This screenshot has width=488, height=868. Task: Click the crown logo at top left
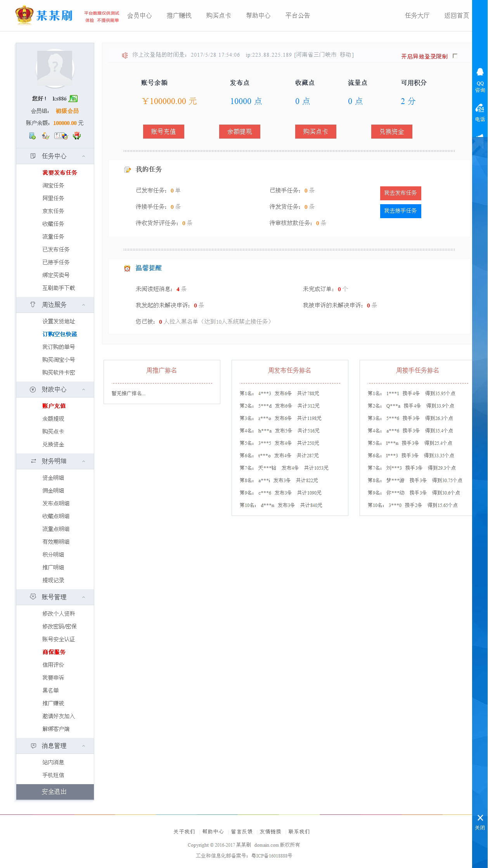(24, 15)
